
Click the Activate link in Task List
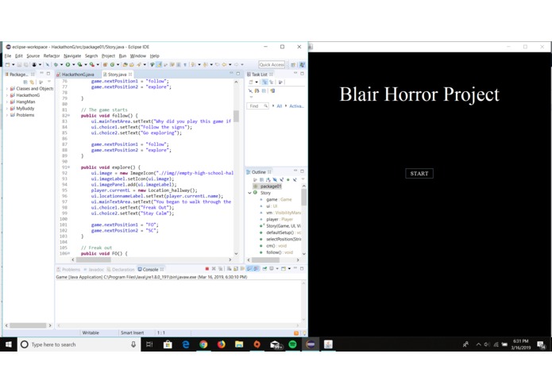click(x=296, y=106)
